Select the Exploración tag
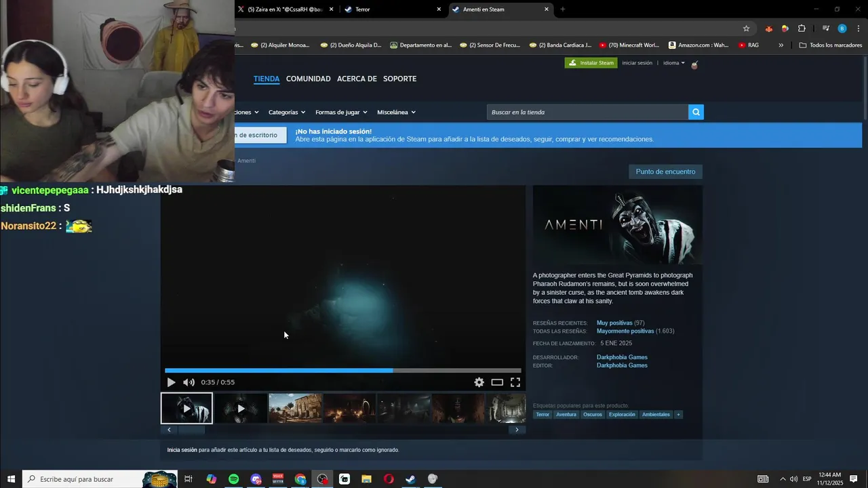Image resolution: width=868 pixels, height=488 pixels. point(622,414)
